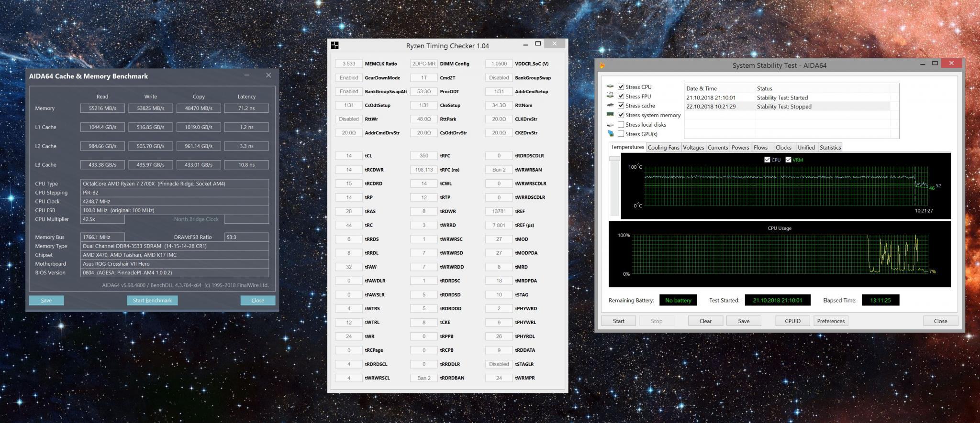This screenshot has width=980, height=423.
Task: Click the tRFC value field showing 350
Action: click(x=423, y=156)
